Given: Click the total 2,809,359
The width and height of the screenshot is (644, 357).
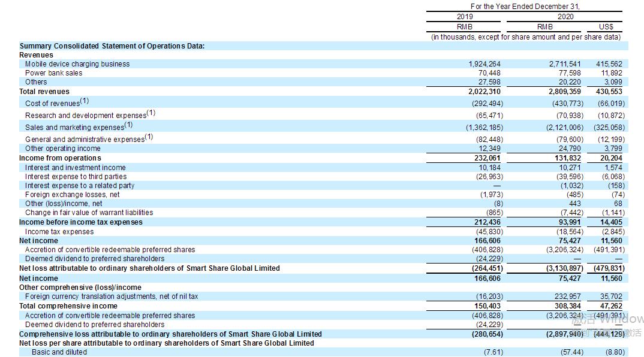Looking at the screenshot, I should click(x=565, y=92).
